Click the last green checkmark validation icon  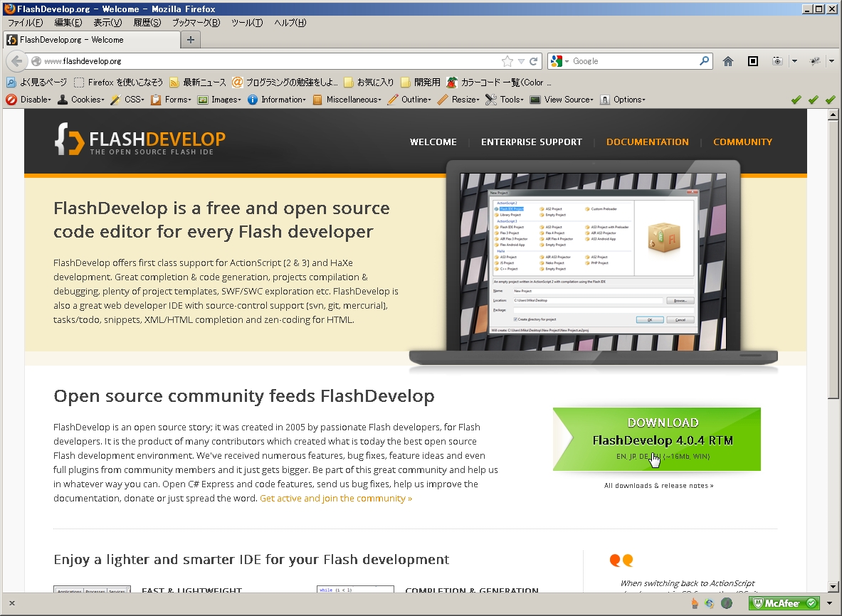[x=831, y=100]
